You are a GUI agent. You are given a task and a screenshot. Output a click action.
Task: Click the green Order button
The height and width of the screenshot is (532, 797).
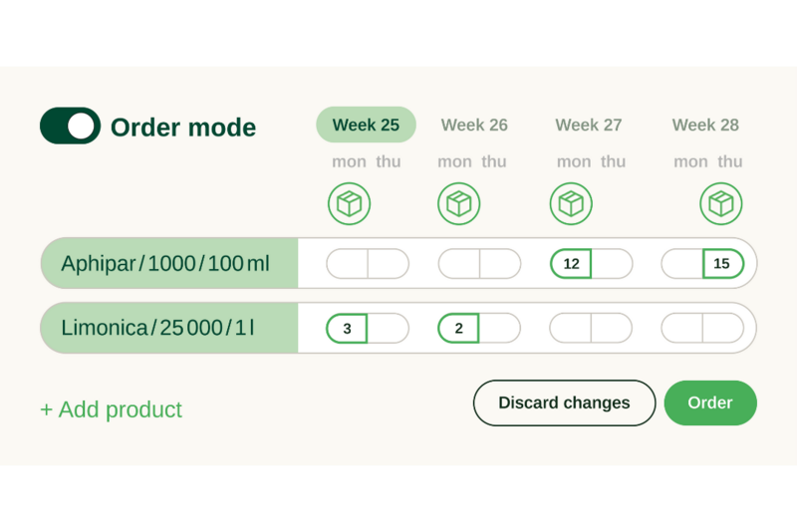coord(710,402)
